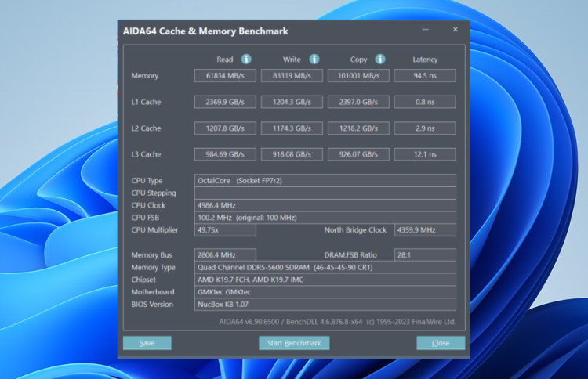Click the Read column header
Screen dimensions: 588x379
point(225,60)
